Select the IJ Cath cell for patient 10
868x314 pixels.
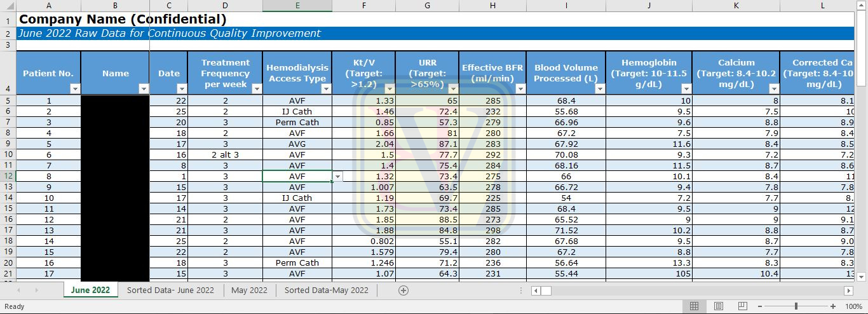[x=297, y=198]
